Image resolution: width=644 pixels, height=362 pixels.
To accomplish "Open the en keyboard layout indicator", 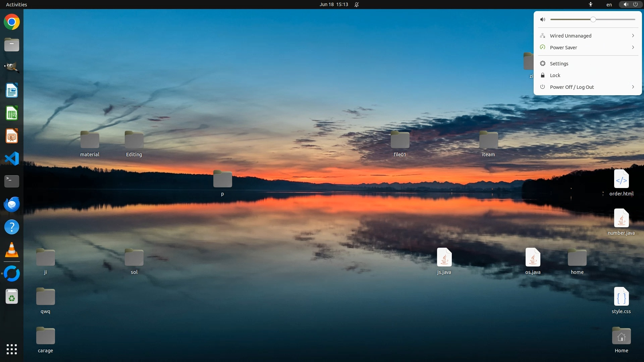I will [609, 5].
